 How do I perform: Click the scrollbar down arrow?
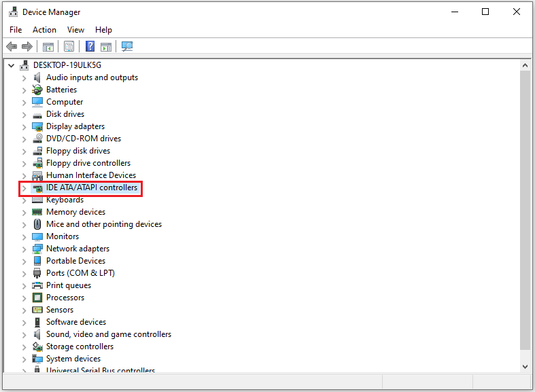tap(525, 367)
